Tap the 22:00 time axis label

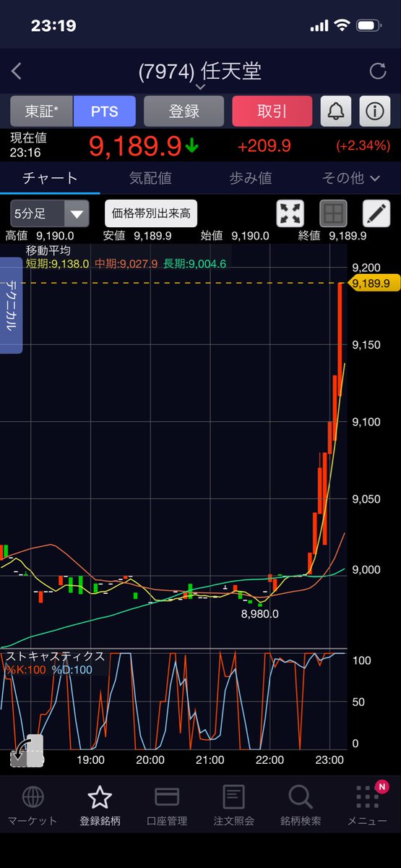[x=269, y=759]
